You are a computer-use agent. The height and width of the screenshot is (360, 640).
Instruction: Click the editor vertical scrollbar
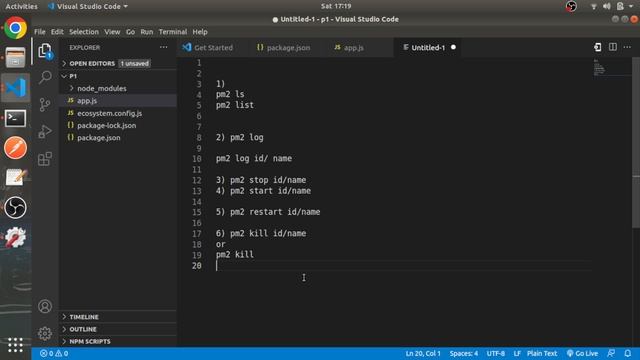636,143
